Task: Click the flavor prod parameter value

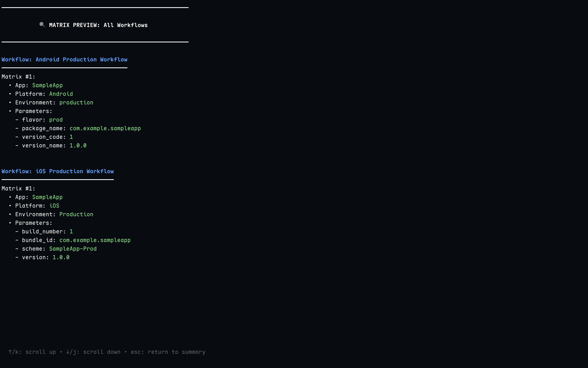Action: [56, 120]
